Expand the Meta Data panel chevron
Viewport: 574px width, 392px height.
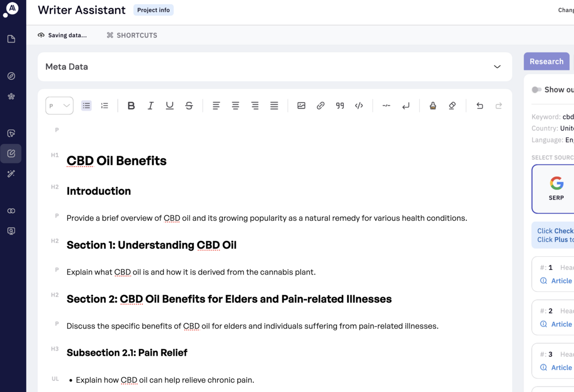(497, 67)
